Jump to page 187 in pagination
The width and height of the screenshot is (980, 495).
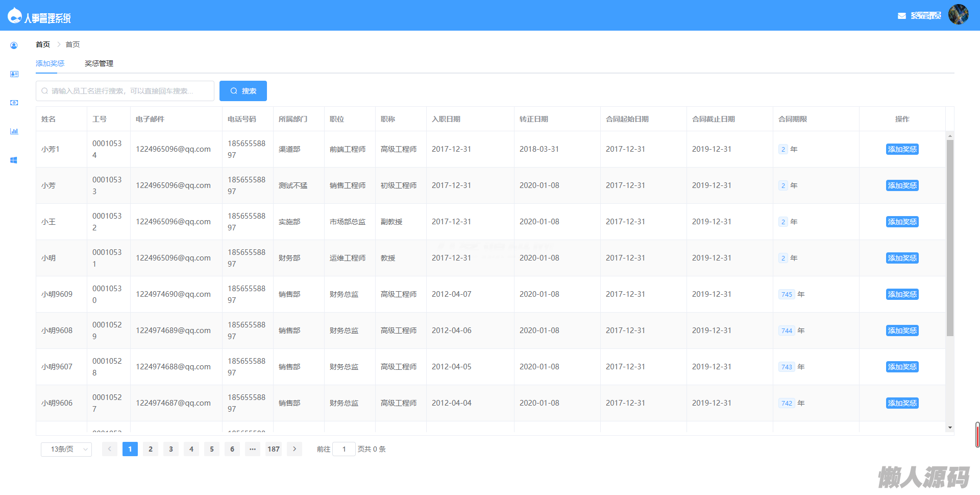(x=274, y=449)
